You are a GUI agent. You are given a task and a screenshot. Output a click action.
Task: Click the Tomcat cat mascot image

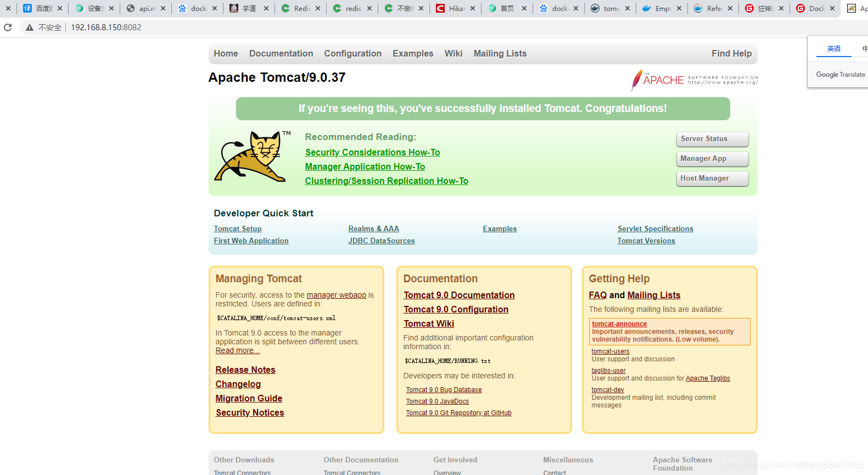tap(251, 157)
